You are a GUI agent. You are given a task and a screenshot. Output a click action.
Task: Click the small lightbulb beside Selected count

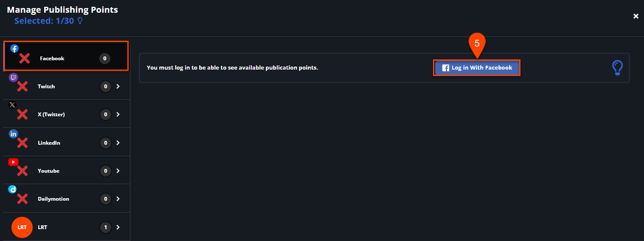(79, 20)
